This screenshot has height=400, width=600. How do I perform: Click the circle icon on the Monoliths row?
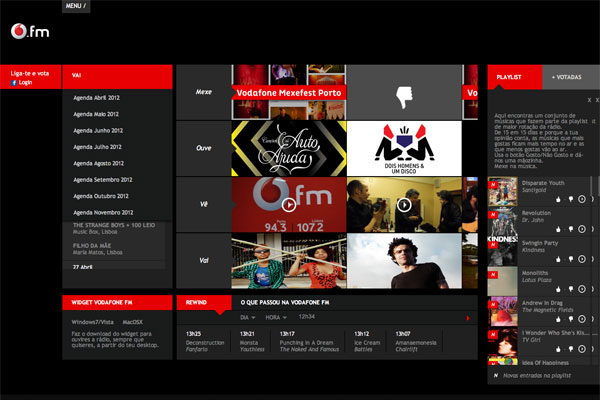pos(582,289)
